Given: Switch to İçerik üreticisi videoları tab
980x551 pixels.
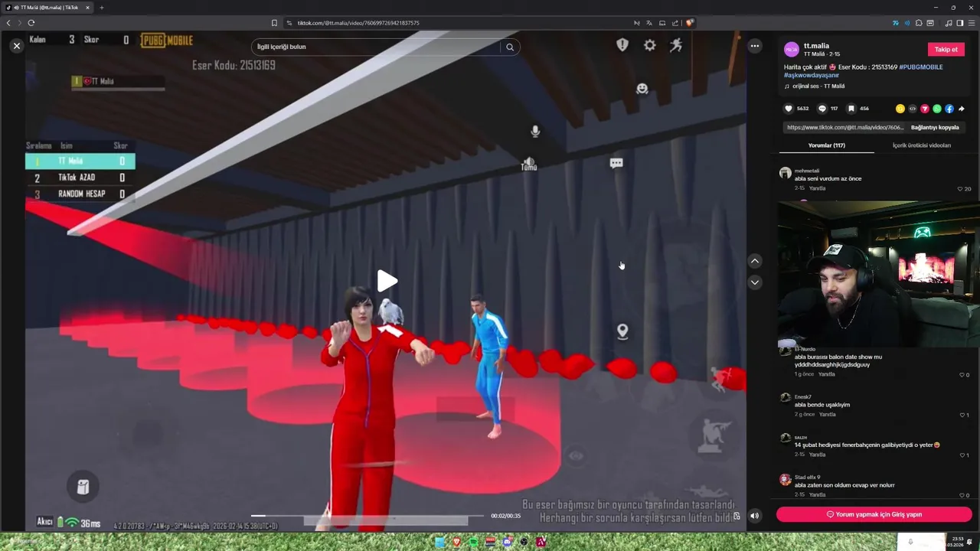Looking at the screenshot, I should point(922,145).
